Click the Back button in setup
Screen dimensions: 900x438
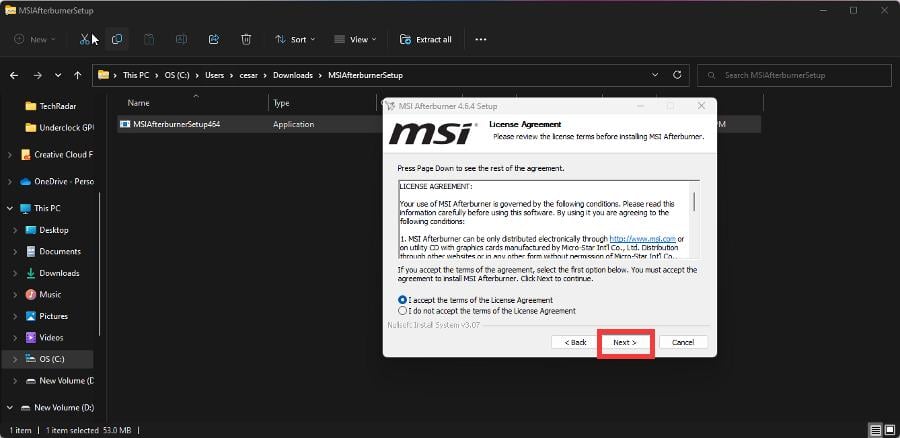(575, 342)
